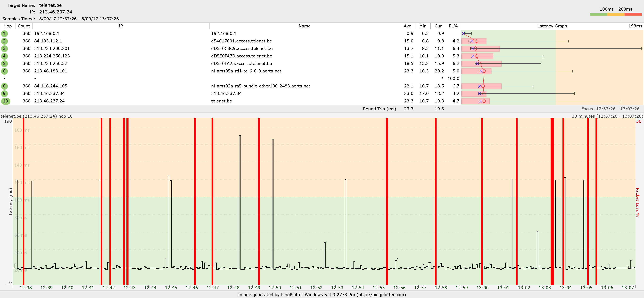The height and width of the screenshot is (298, 644).
Task: Click the hop 6 circle icon
Action: (x=4, y=71)
